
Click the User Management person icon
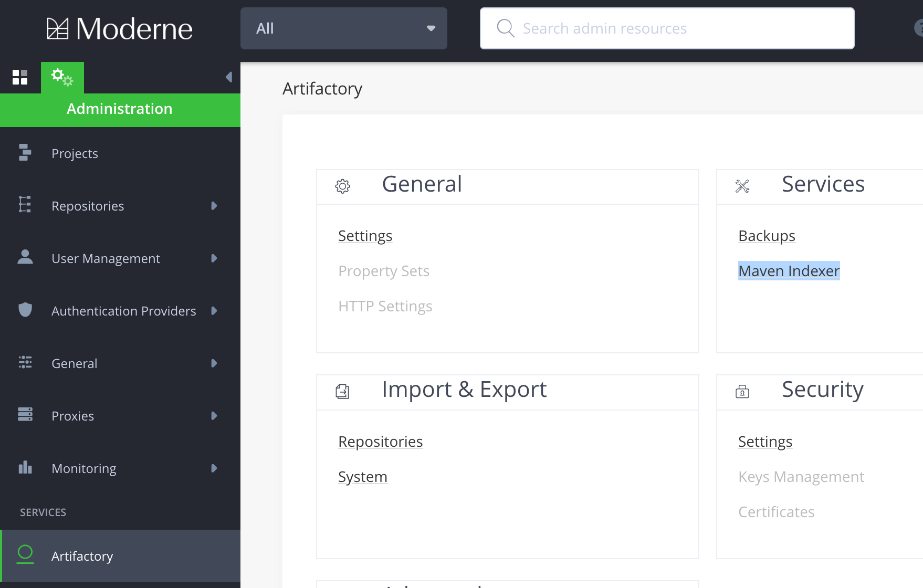25,257
